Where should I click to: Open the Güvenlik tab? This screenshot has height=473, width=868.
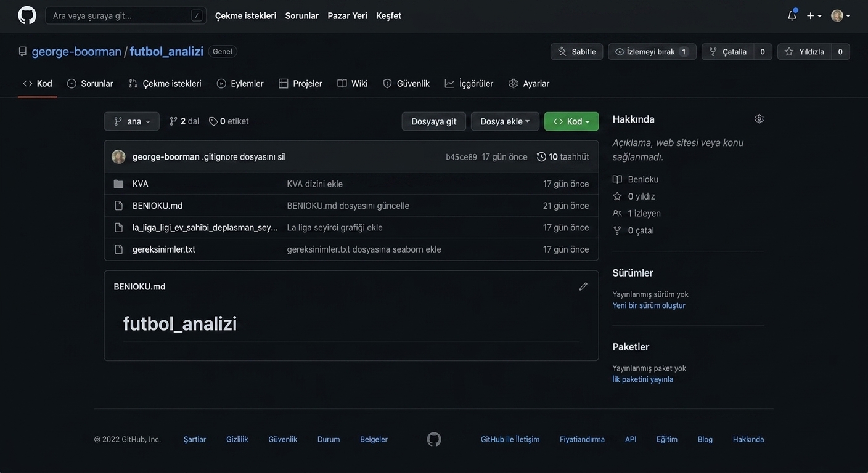tap(406, 83)
